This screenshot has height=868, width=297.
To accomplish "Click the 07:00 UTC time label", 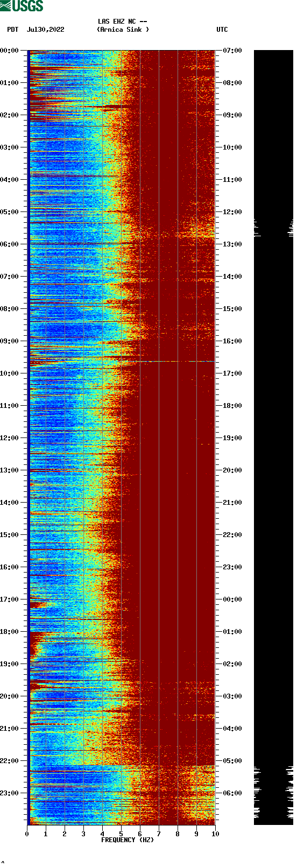I will [x=232, y=51].
